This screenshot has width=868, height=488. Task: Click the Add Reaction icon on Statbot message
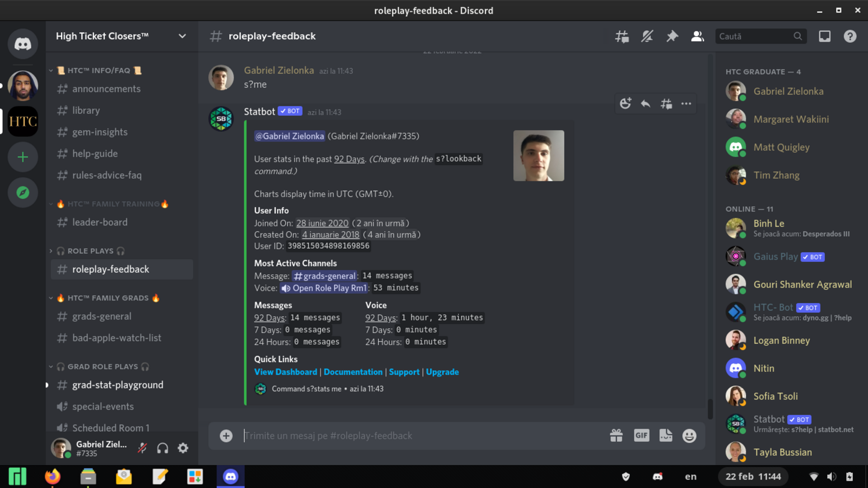tap(625, 103)
